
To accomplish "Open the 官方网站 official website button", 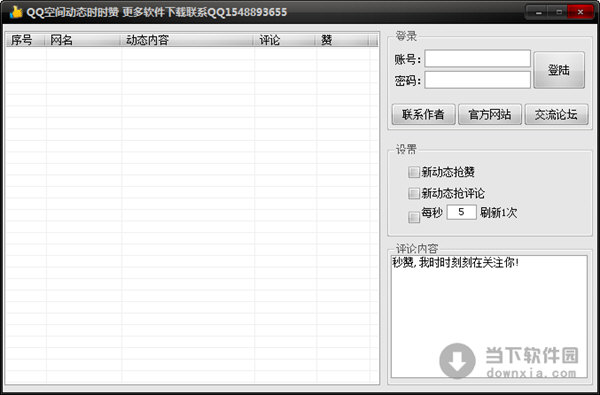I will click(489, 114).
